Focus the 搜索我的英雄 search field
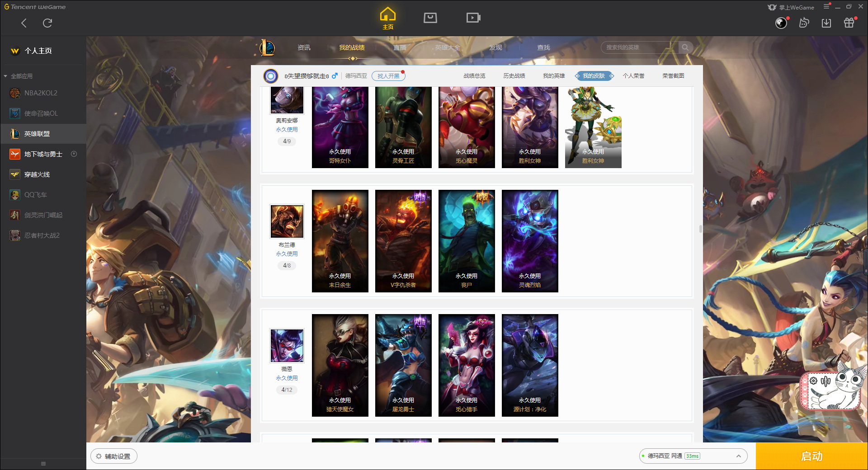Image resolution: width=868 pixels, height=470 pixels. (x=639, y=47)
